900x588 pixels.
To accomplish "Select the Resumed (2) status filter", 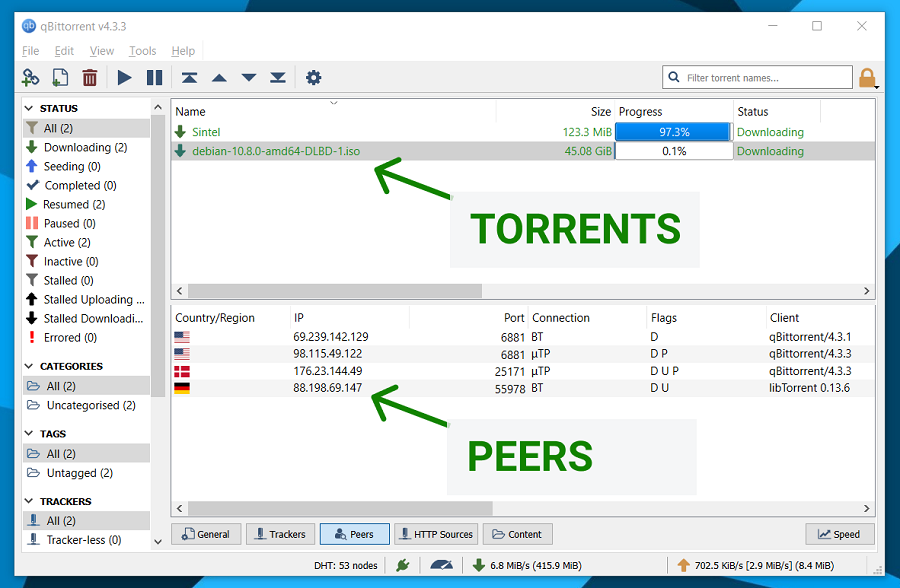I will (86, 204).
